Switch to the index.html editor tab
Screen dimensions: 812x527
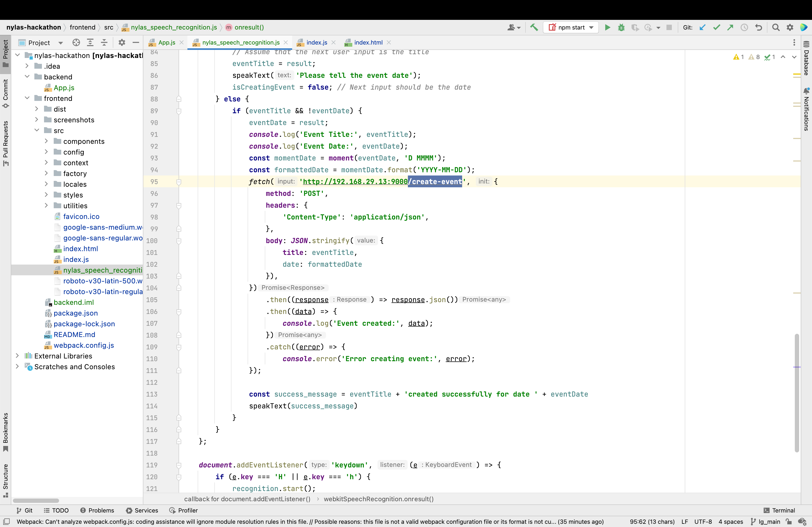point(368,42)
